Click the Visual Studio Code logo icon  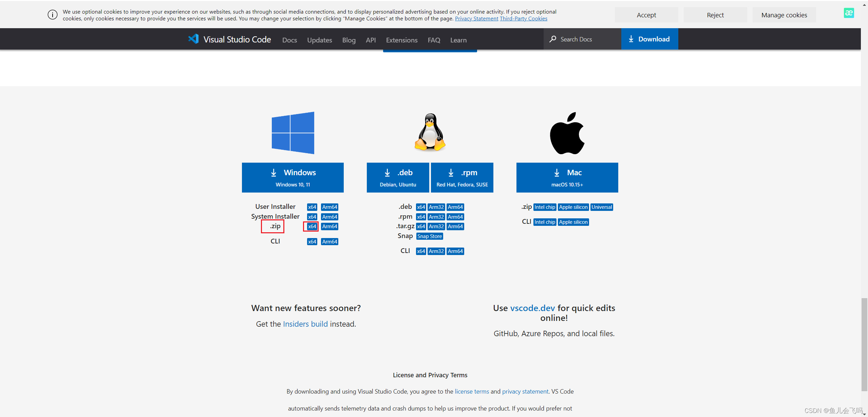point(193,39)
